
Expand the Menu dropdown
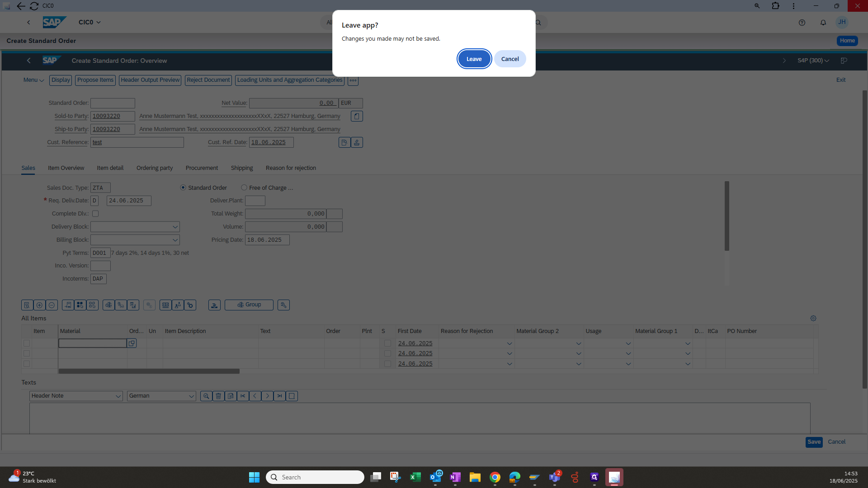[33, 80]
